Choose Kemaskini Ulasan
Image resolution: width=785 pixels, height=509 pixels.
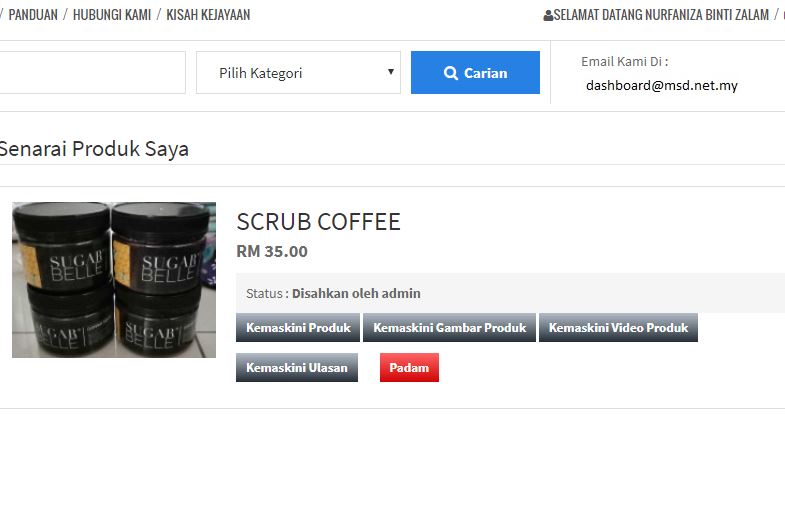pyautogui.click(x=297, y=368)
